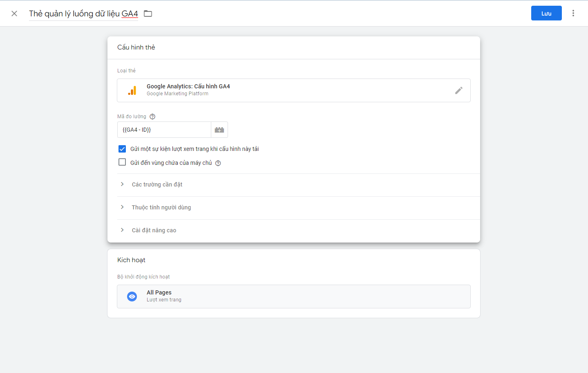Select the All Pages trigger row
The image size is (588, 373).
point(294,297)
